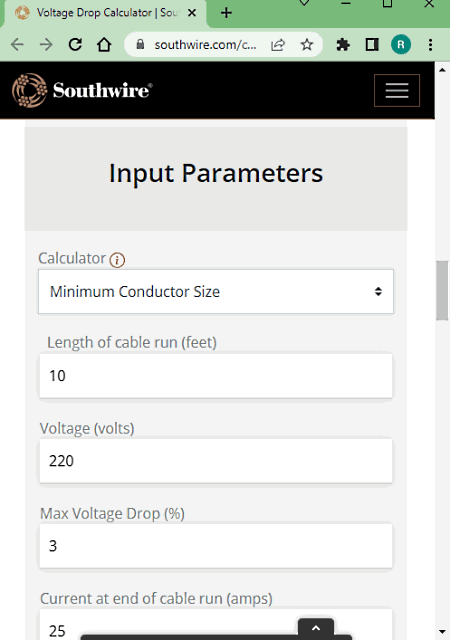
Task: Go to browser home page
Action: click(104, 44)
